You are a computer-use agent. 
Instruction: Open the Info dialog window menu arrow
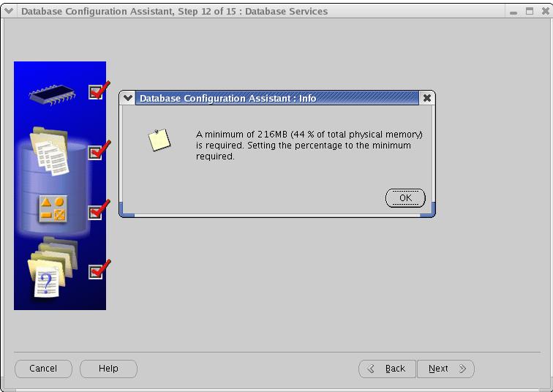click(x=129, y=98)
